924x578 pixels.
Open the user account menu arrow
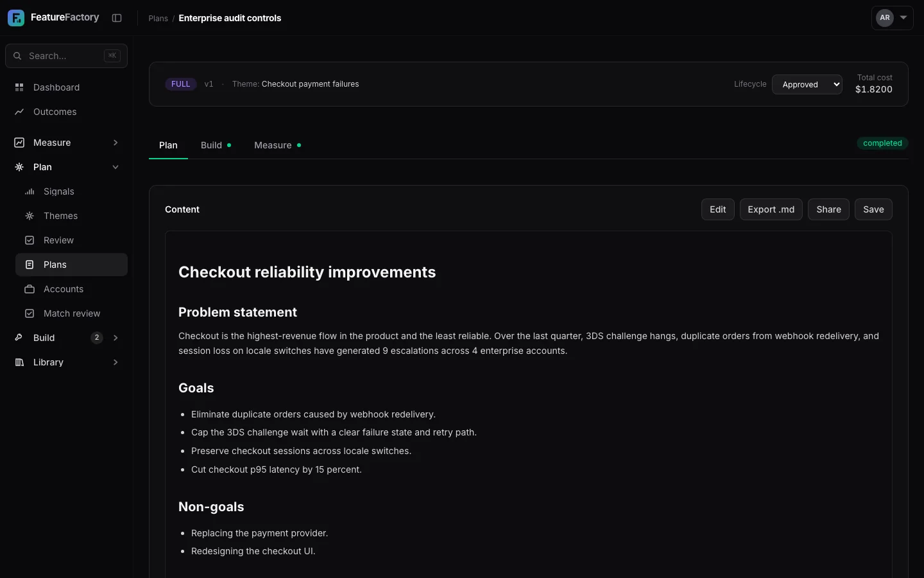pyautogui.click(x=903, y=18)
